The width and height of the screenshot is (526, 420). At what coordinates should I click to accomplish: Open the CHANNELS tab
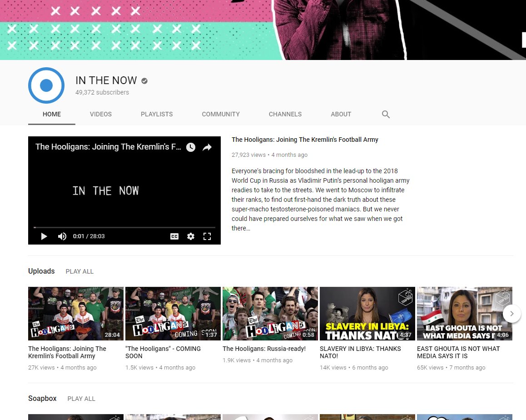[285, 114]
